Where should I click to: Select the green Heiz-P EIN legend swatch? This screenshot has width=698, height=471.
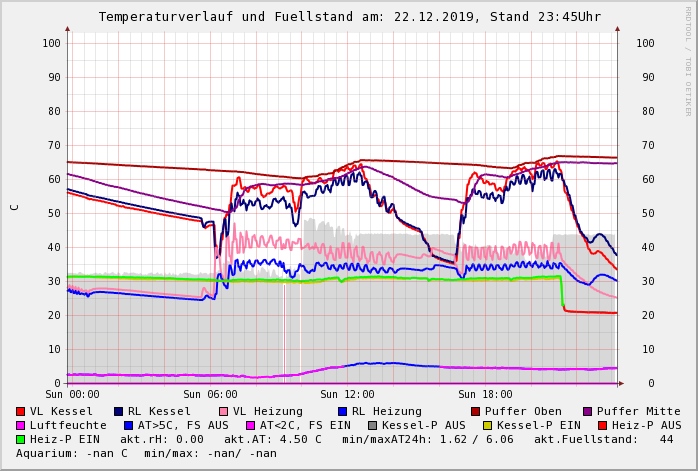click(x=21, y=439)
